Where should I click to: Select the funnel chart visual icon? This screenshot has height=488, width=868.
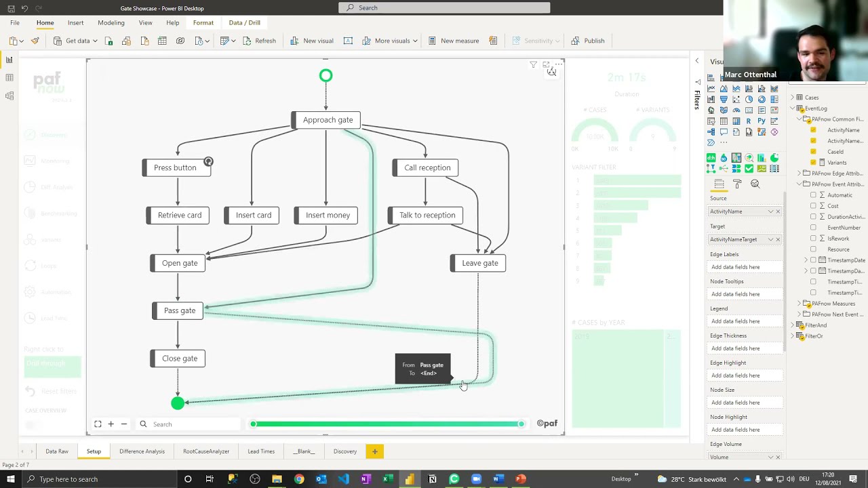click(x=724, y=100)
